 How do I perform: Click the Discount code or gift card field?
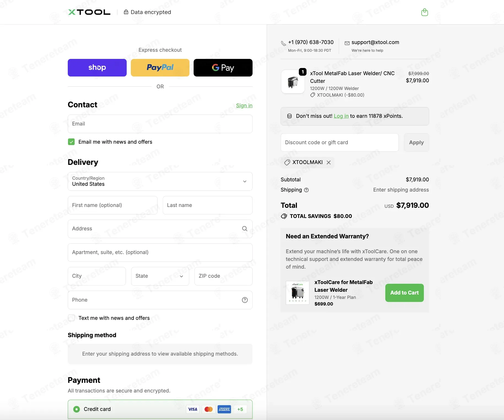[x=340, y=142]
